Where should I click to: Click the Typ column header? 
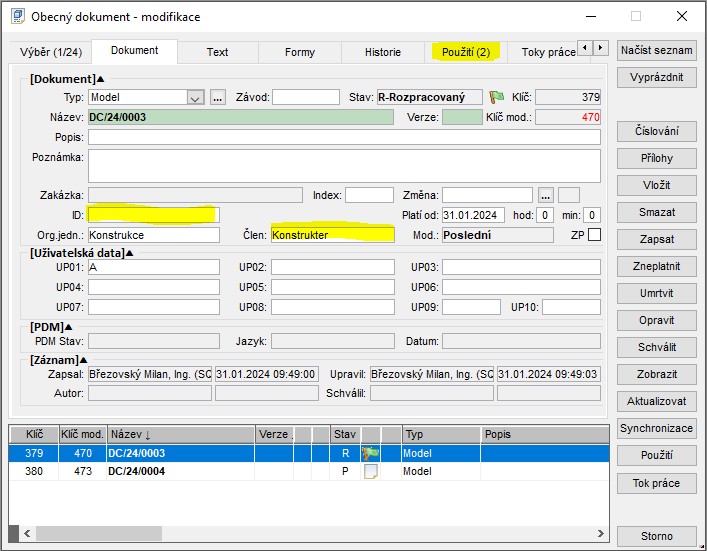click(441, 434)
